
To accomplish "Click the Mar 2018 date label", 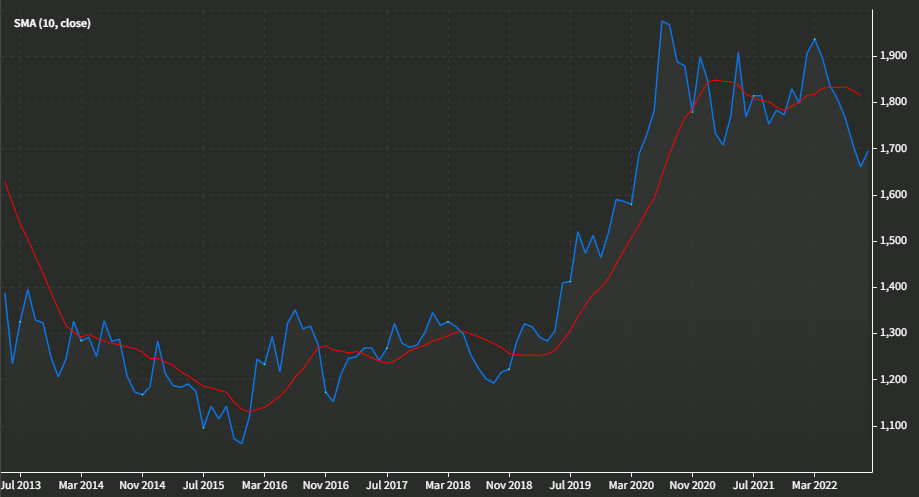I will pyautogui.click(x=448, y=485).
